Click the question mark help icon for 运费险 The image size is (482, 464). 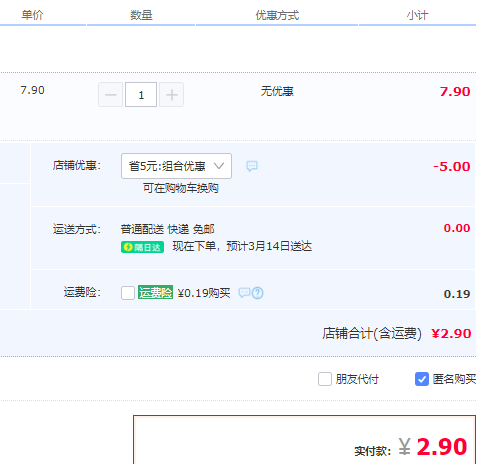coord(258,293)
